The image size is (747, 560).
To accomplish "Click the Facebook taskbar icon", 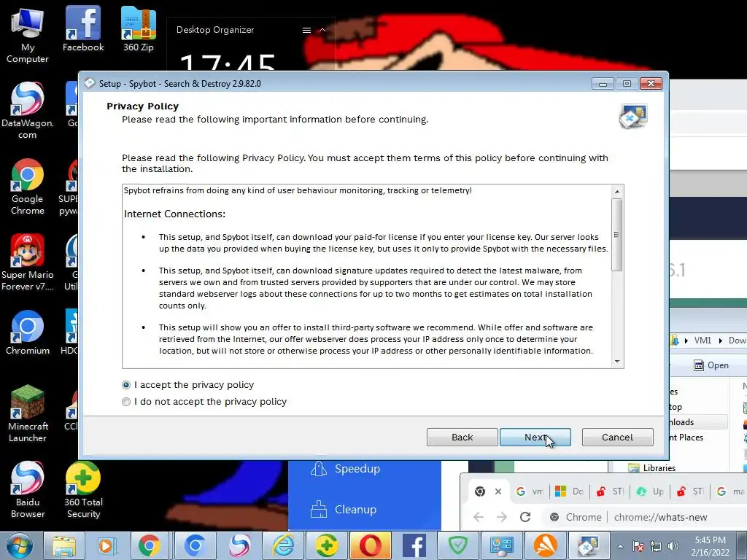I will 414,545.
